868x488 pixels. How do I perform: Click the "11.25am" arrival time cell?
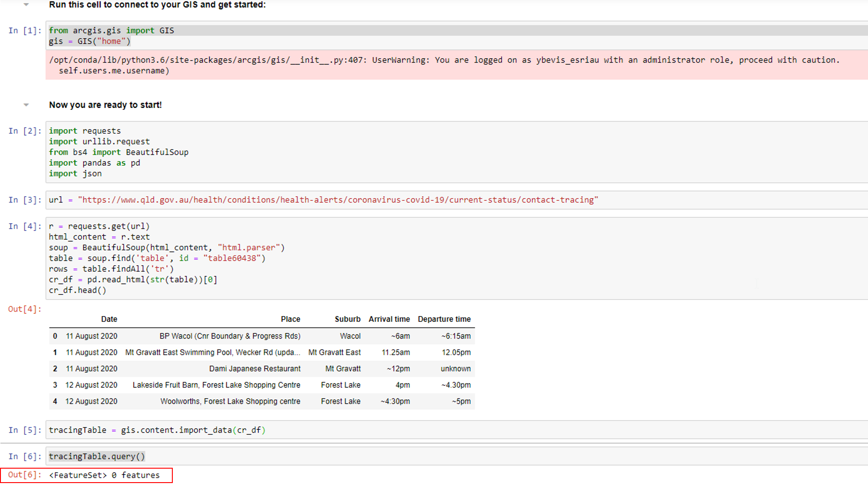click(396, 352)
